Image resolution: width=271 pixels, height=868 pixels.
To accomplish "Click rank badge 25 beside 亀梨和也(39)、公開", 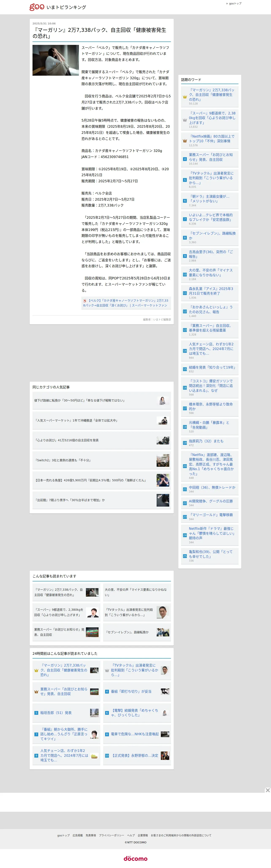I will 185,556.
